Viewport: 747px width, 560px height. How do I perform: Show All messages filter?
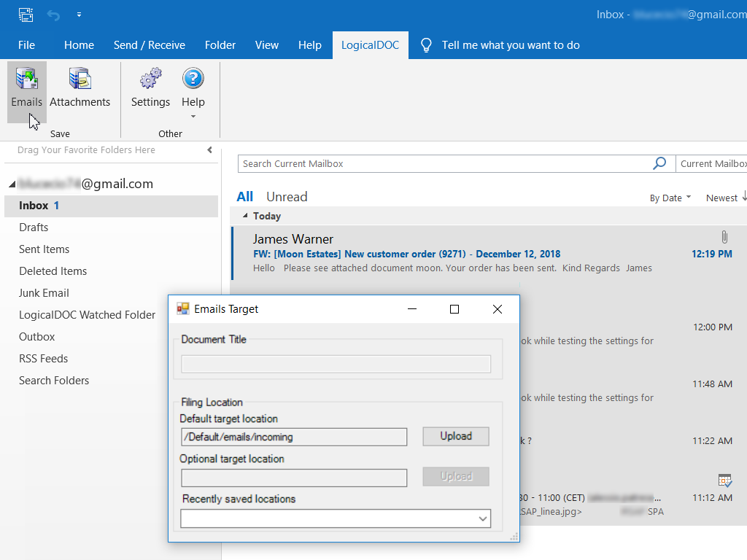(x=245, y=197)
